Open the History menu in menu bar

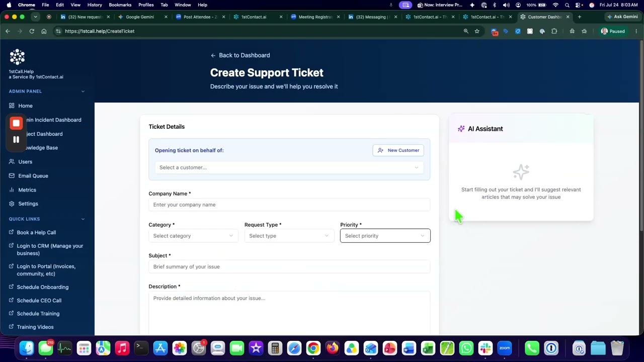[95, 5]
